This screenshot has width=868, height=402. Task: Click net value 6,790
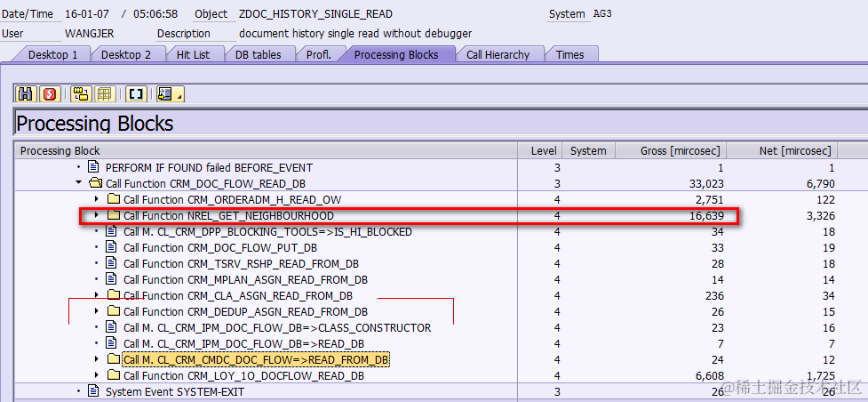(x=820, y=183)
